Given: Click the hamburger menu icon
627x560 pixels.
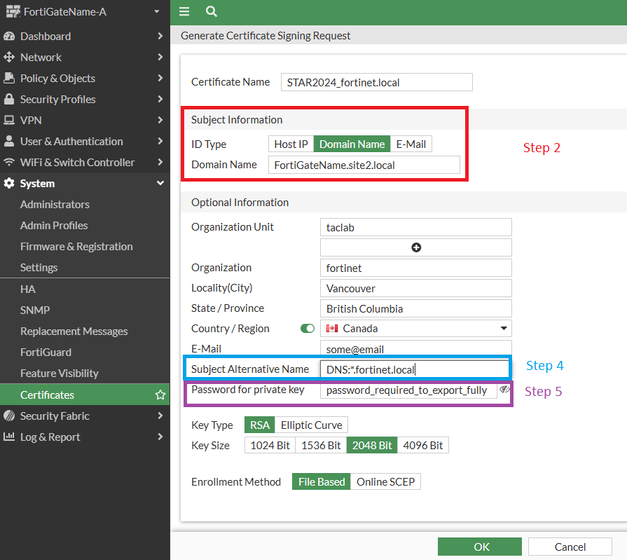Looking at the screenshot, I should tap(184, 11).
